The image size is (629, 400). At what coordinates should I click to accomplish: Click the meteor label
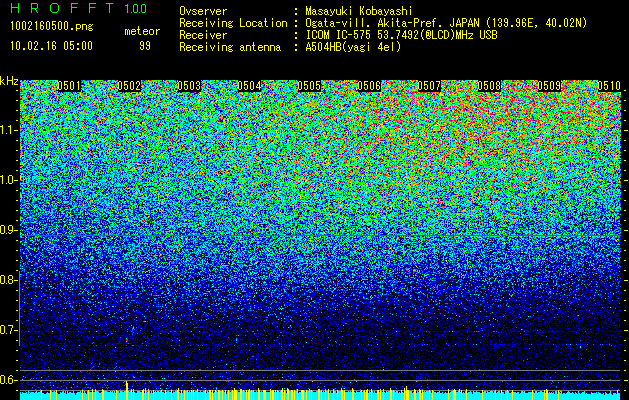pyautogui.click(x=142, y=31)
